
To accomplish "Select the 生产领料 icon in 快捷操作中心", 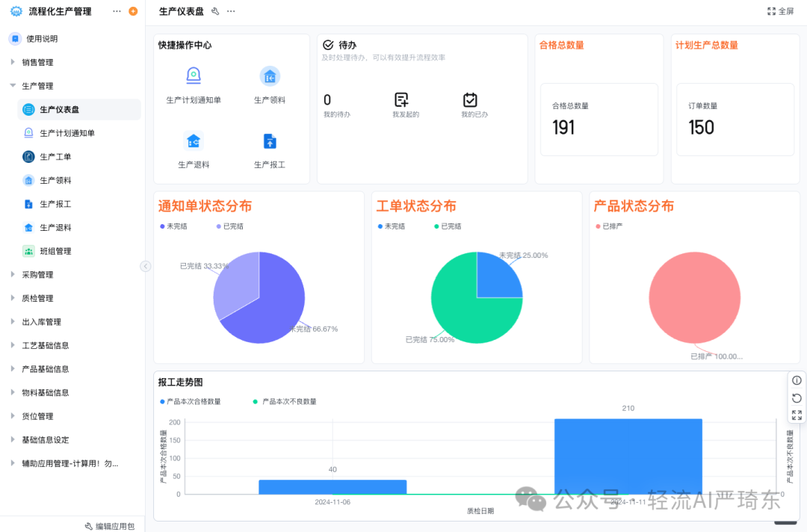I will pyautogui.click(x=270, y=75).
